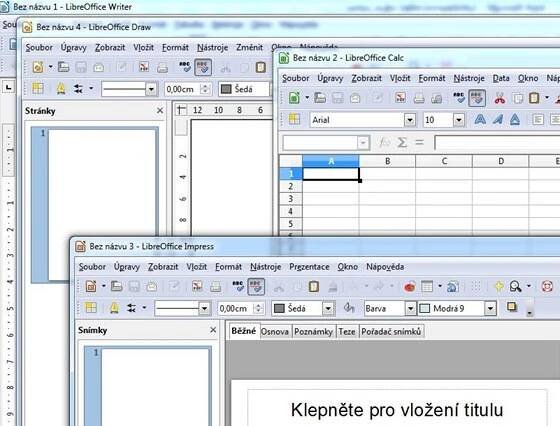The width and height of the screenshot is (560, 426).
Task: Click the glue points icon in Draw toolbar
Action: 61,89
